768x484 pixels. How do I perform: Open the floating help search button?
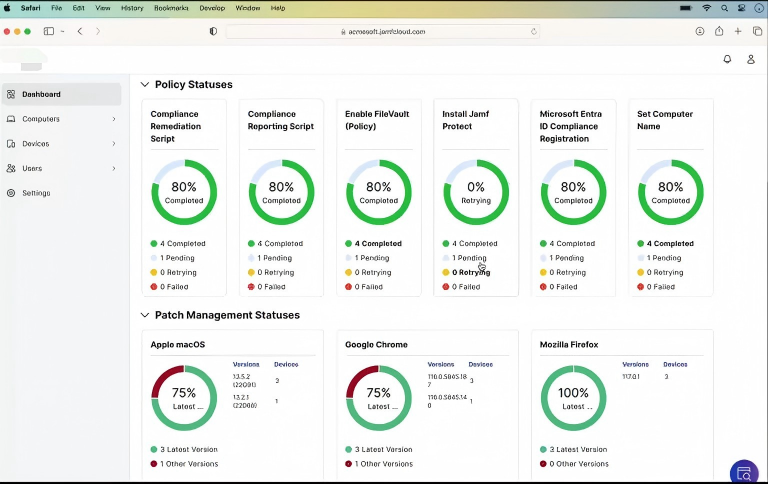point(744,473)
